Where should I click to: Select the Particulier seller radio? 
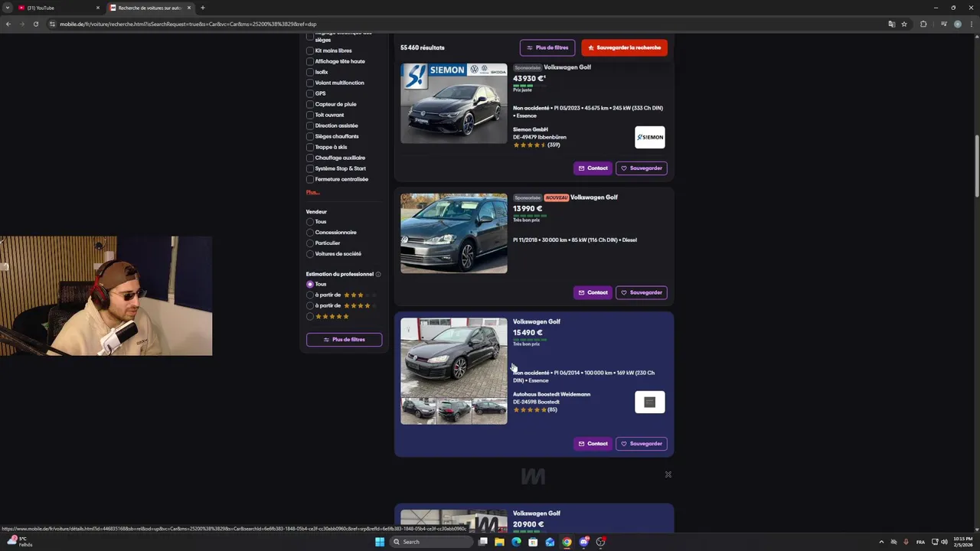coord(310,243)
